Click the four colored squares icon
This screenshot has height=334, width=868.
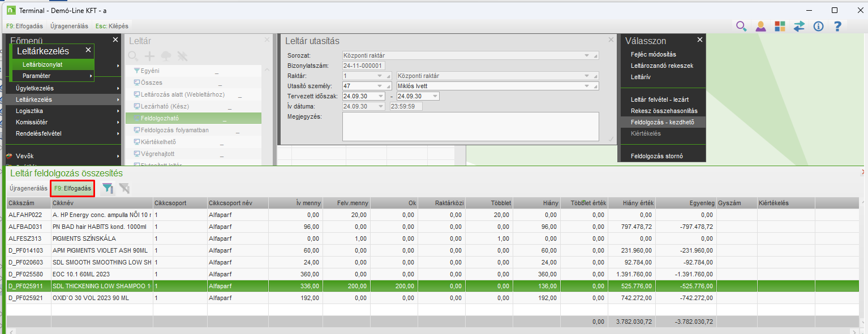coord(780,26)
